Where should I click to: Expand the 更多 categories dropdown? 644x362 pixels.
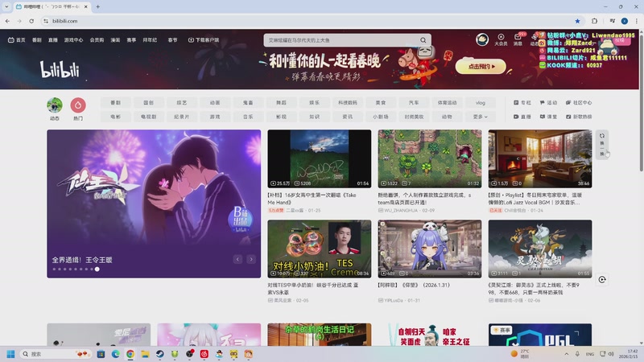(480, 117)
